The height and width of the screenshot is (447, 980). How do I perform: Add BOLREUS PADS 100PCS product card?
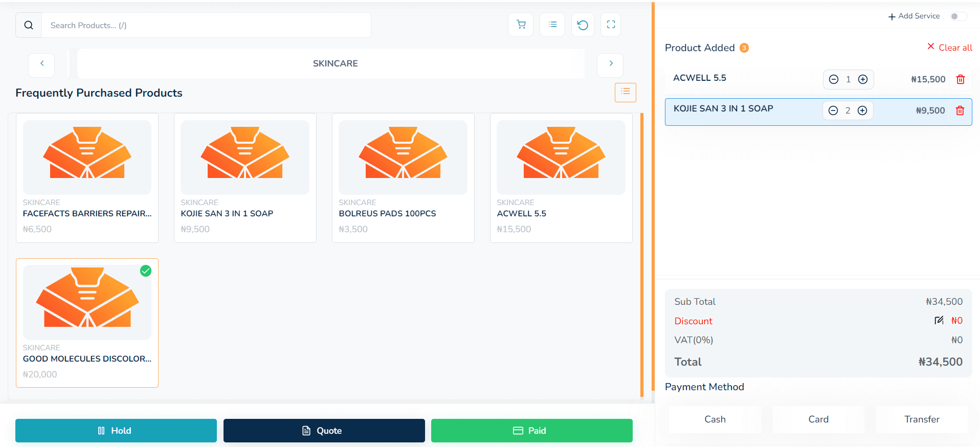pos(403,178)
